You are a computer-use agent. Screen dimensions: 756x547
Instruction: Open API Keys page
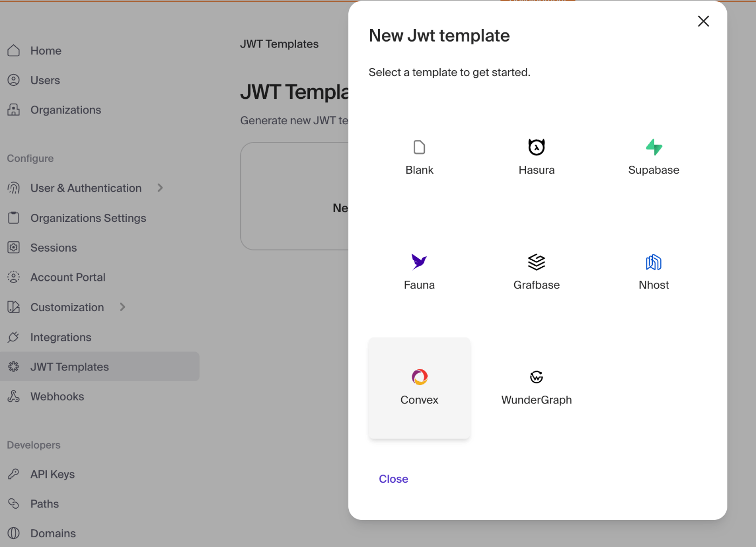(53, 475)
